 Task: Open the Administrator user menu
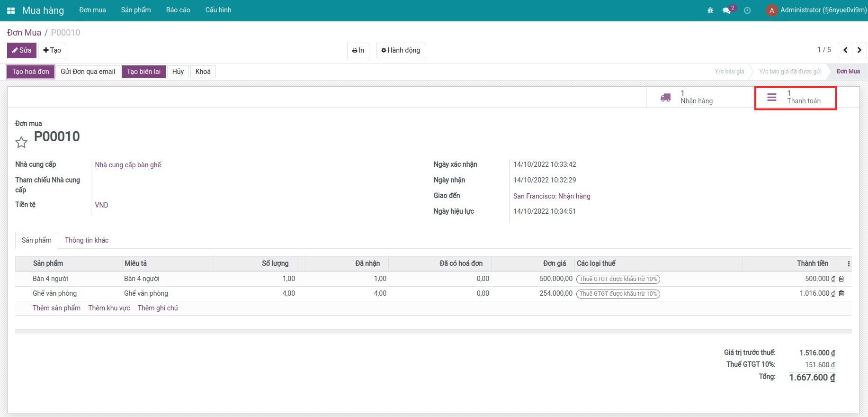tap(816, 10)
